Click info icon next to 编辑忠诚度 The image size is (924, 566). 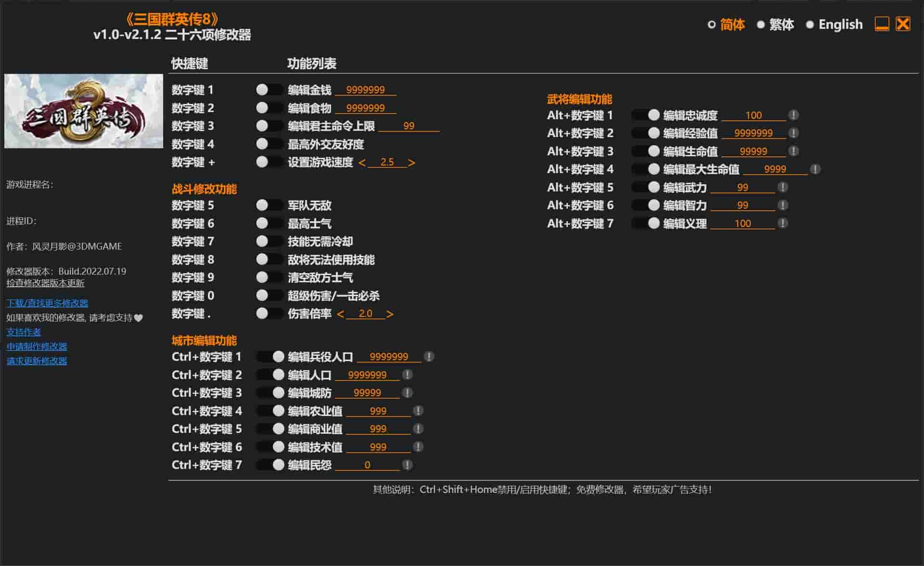[x=794, y=115]
